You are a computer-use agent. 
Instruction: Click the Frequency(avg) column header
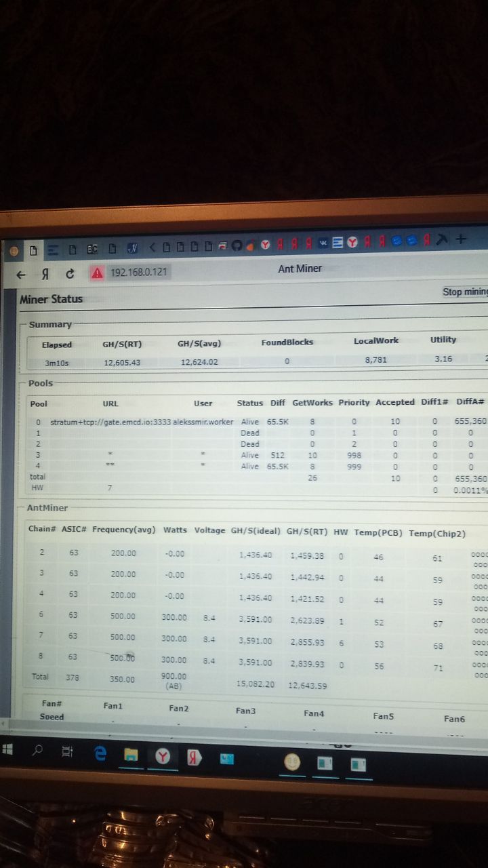tap(124, 529)
